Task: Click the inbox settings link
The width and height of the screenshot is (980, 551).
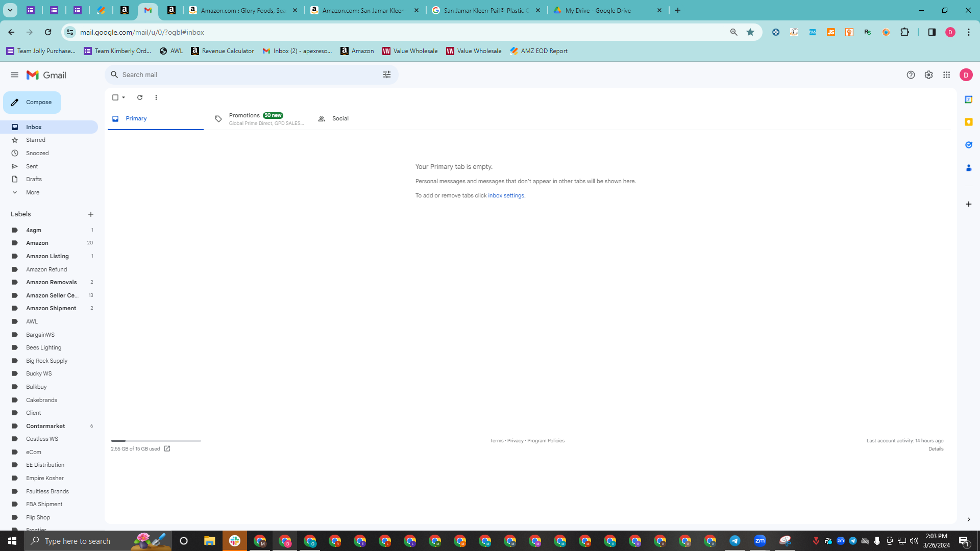Action: (x=506, y=195)
